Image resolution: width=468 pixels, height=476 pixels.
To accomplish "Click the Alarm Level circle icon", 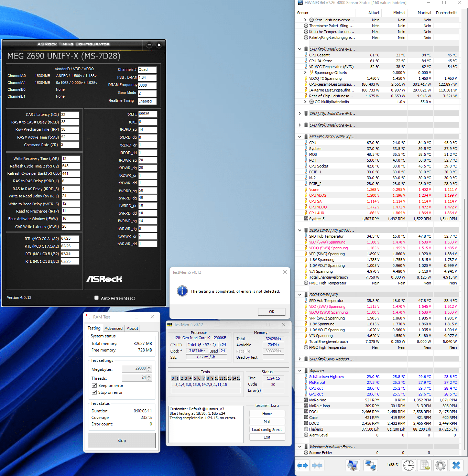I will click(306, 435).
